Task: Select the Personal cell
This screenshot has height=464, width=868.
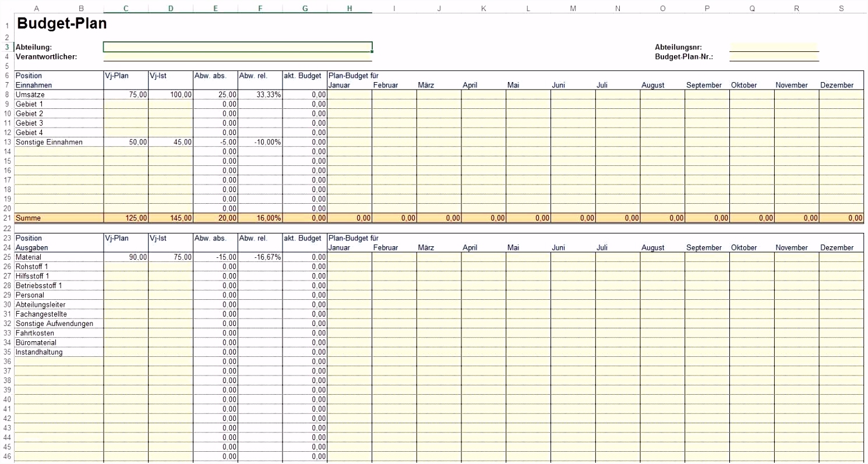Action: click(58, 295)
